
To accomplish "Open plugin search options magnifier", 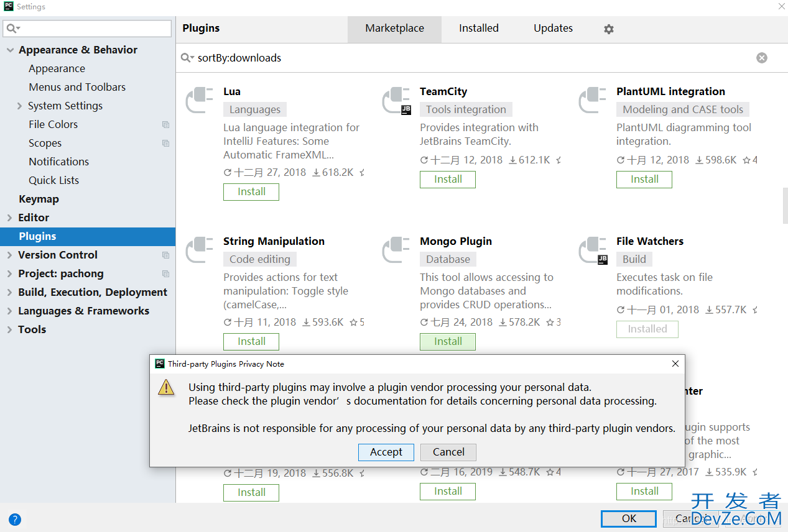I will (187, 58).
